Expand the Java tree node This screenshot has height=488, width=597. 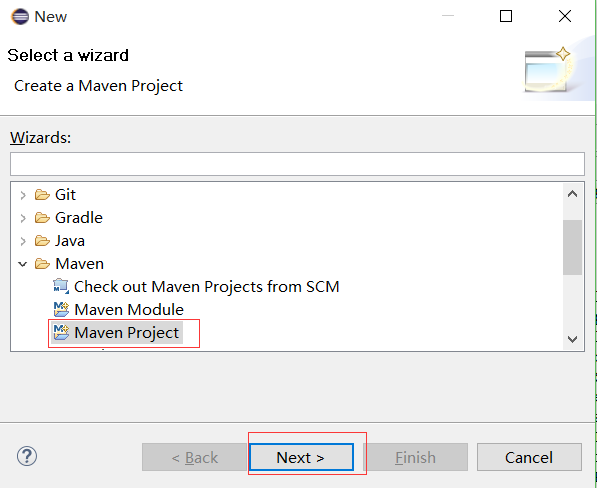click(x=23, y=241)
